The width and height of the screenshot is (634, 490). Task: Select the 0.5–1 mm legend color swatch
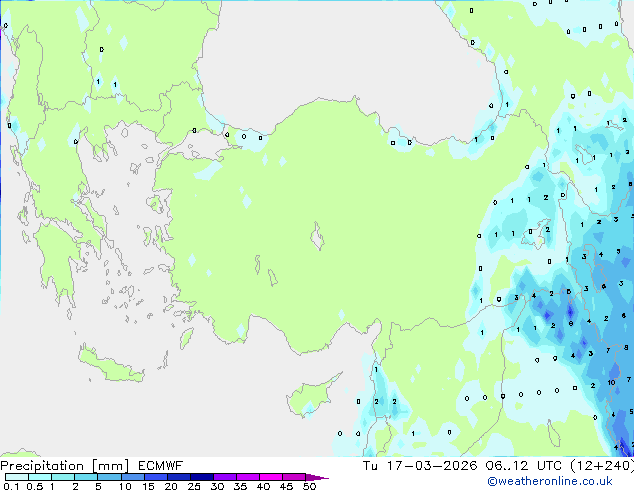tap(40, 477)
